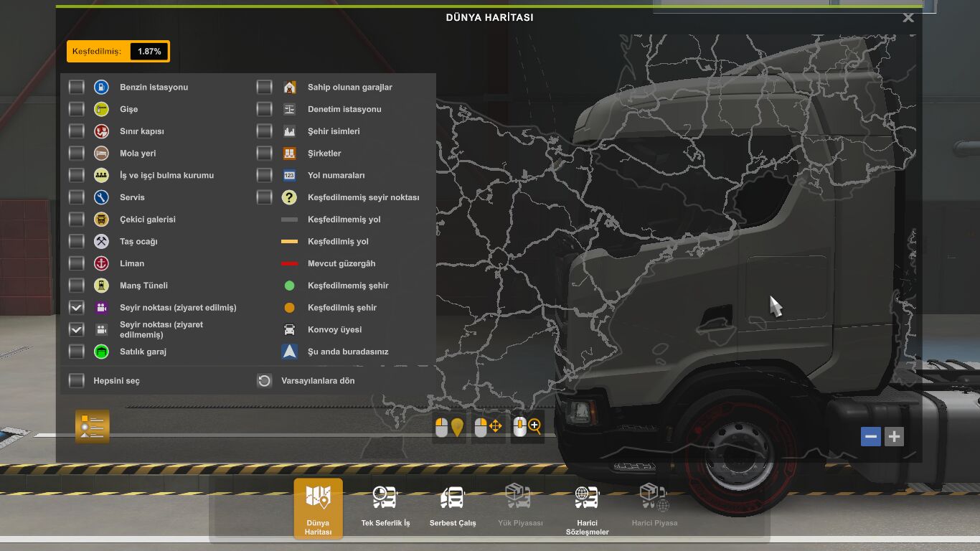Click the Liman anchor icon
The image size is (980, 551).
tap(101, 263)
